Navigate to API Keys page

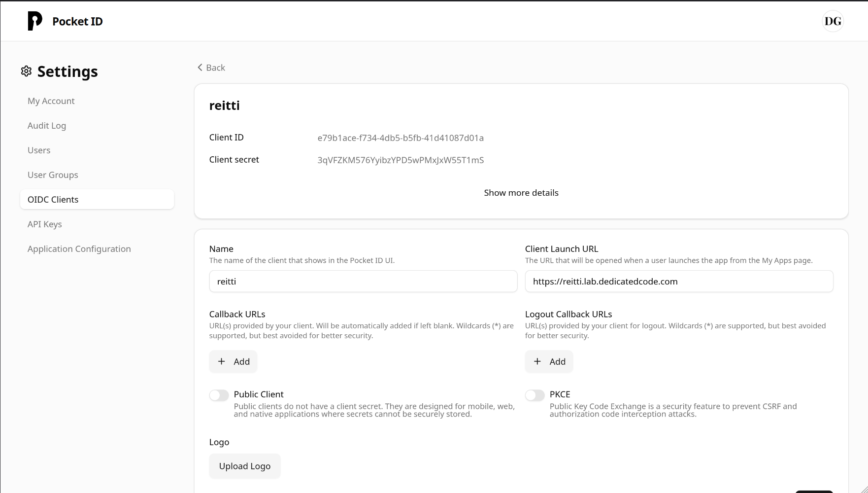click(x=45, y=224)
